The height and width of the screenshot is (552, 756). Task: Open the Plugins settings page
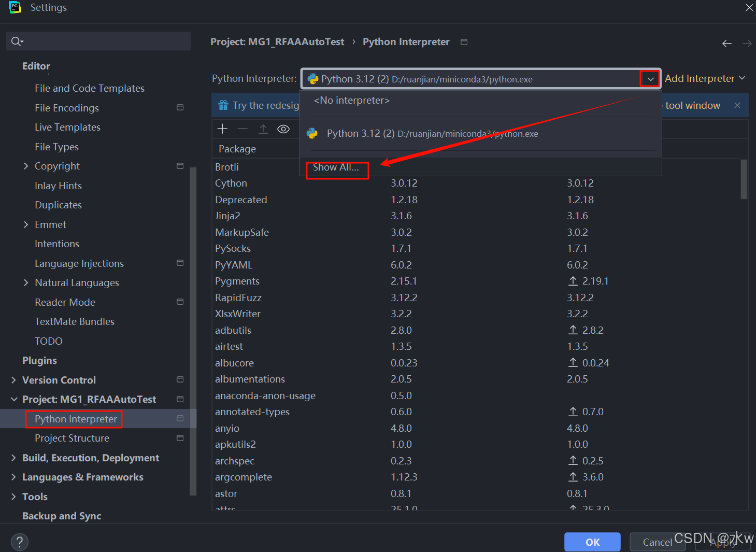tap(39, 360)
